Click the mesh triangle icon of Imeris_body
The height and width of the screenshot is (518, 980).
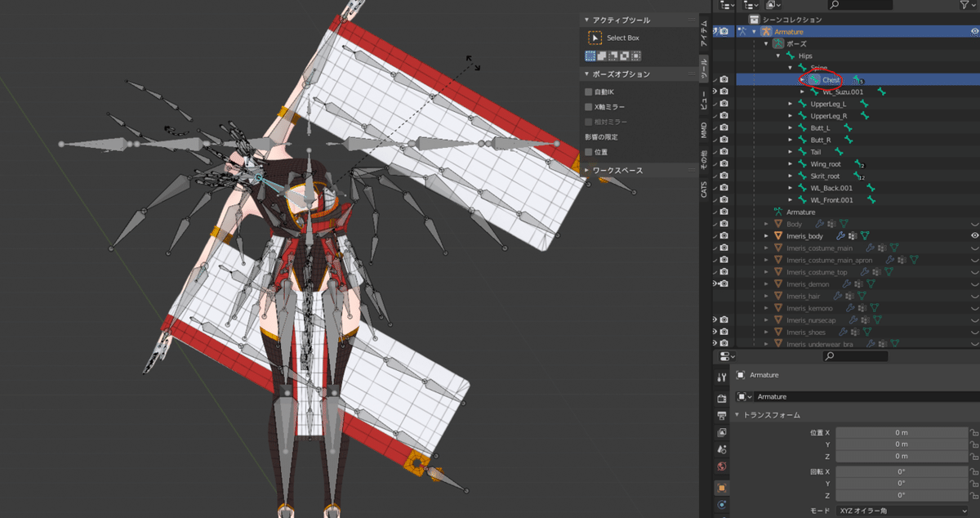coord(778,235)
